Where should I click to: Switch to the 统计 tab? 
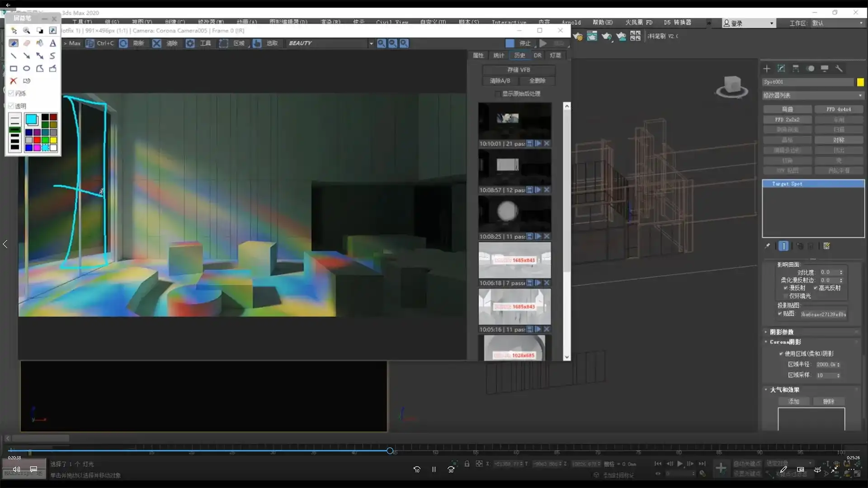(x=499, y=56)
